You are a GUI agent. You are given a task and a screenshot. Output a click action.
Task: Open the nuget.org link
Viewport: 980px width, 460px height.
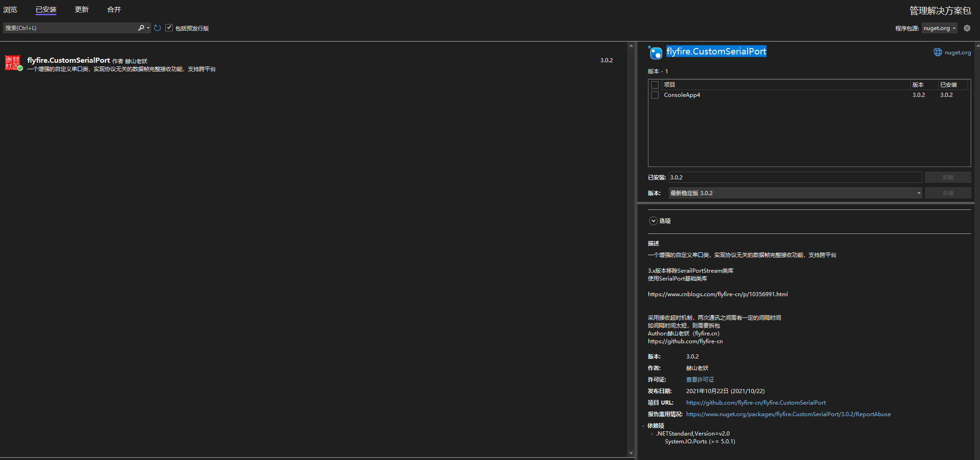(x=958, y=53)
